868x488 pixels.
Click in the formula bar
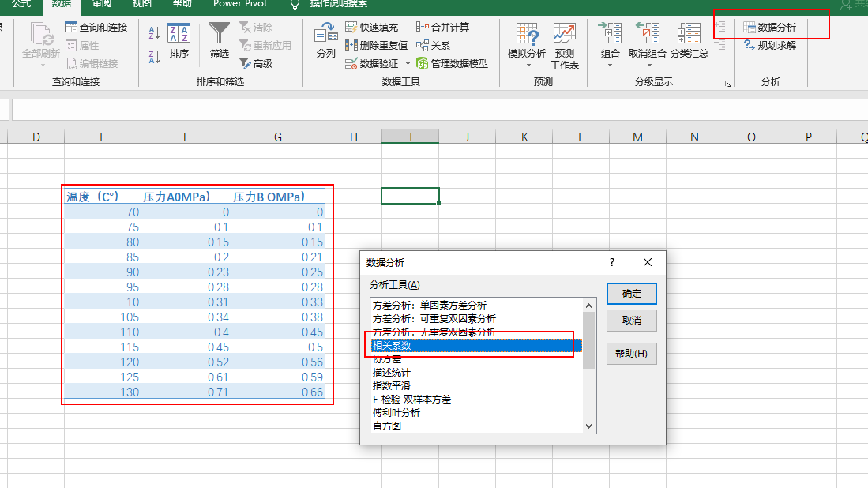tap(440, 110)
